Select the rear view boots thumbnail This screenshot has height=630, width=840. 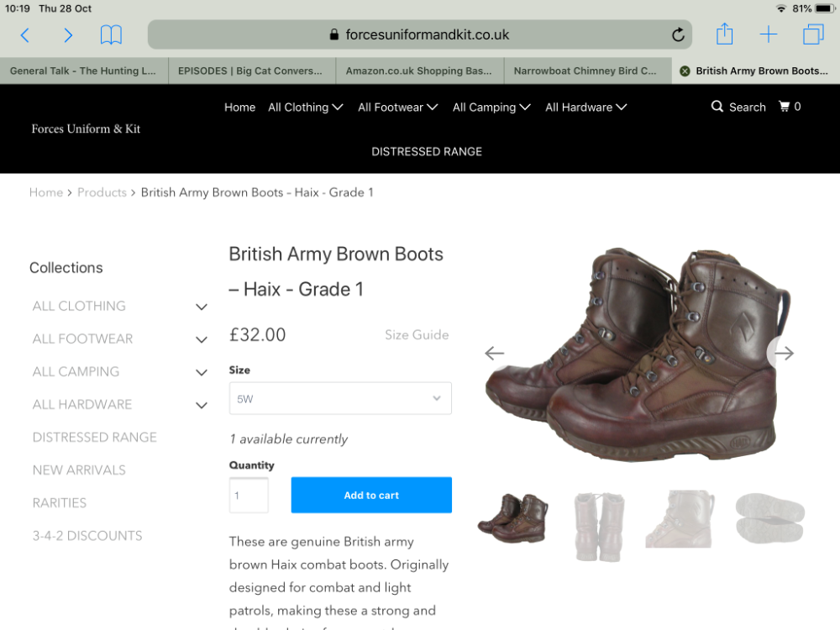(598, 526)
